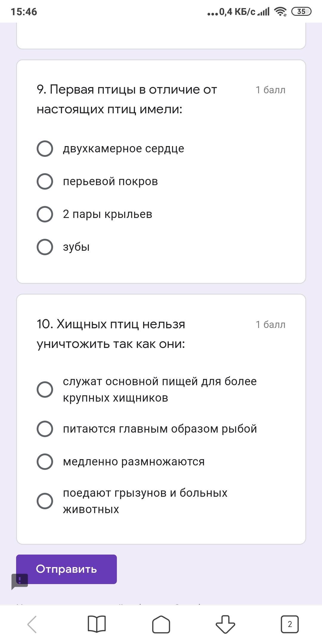Pick 'поедают грызунов и больных животных'
Image resolution: width=322 pixels, height=644 pixels.
point(45,501)
